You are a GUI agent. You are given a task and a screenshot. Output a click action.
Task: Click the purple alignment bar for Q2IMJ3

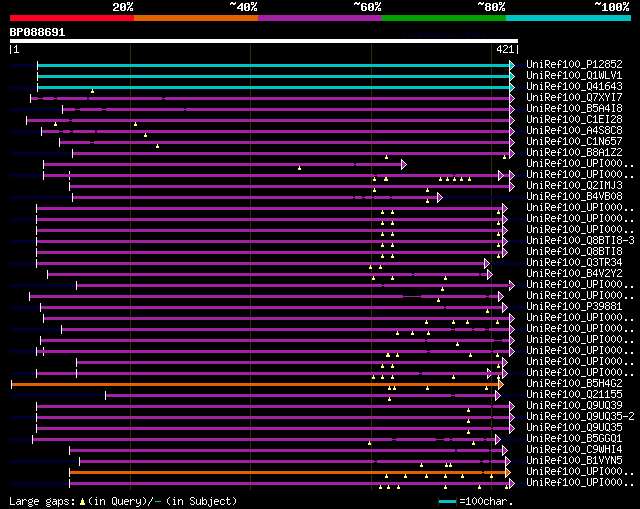coord(290,187)
